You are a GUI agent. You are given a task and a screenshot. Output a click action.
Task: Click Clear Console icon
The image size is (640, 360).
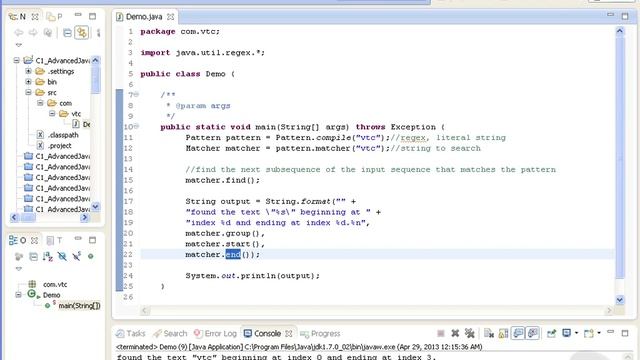point(489,333)
